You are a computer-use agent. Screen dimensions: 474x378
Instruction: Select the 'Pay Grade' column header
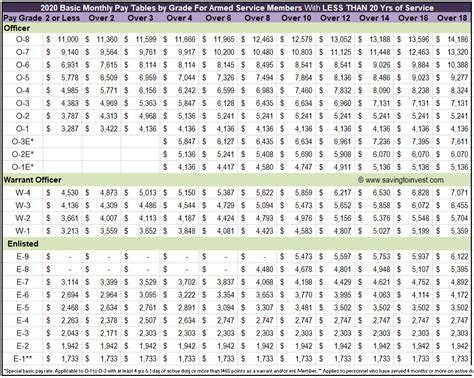pos(23,18)
